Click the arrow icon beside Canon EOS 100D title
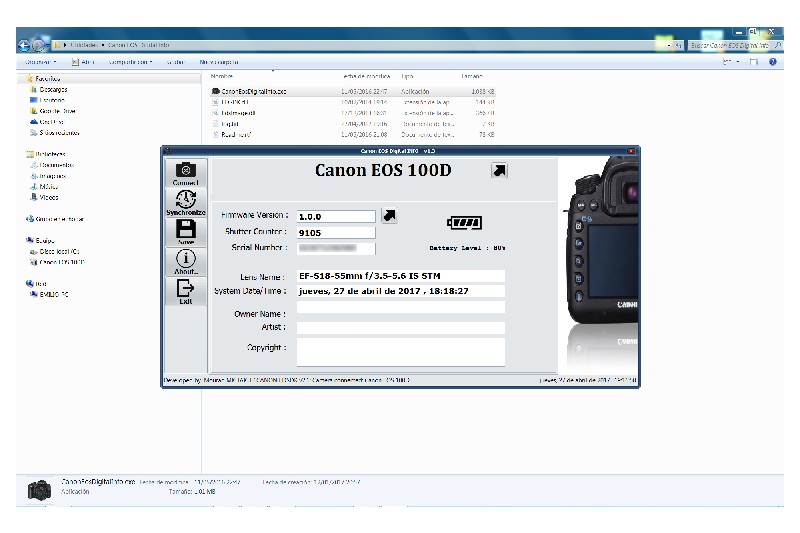Image resolution: width=800 pixels, height=533 pixels. 499,170
